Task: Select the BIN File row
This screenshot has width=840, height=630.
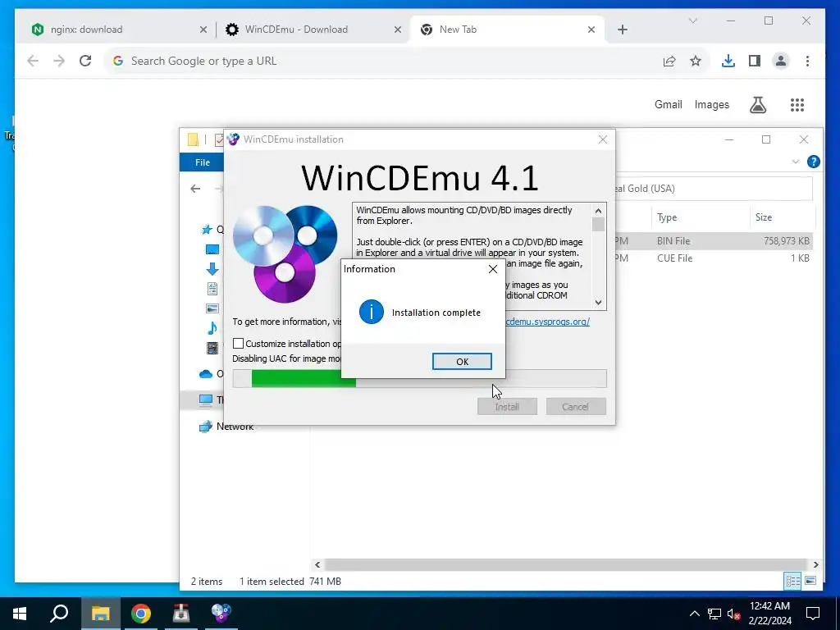Action: (x=714, y=241)
